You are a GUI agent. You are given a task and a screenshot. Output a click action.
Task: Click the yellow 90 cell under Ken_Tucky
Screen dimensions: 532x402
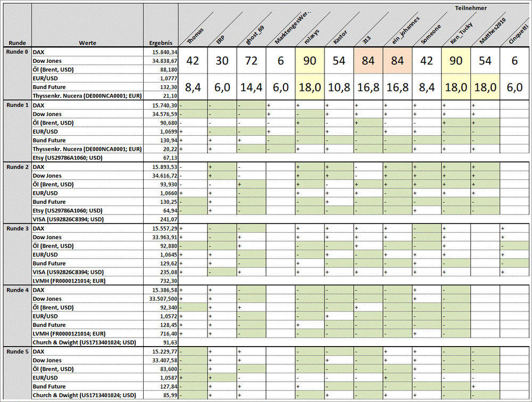[x=456, y=61]
